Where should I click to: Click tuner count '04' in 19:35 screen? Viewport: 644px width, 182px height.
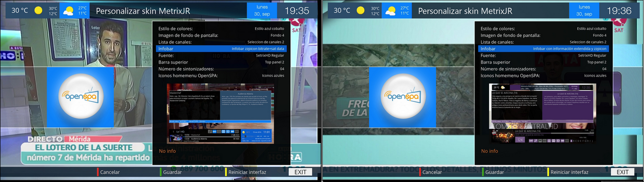(282, 69)
